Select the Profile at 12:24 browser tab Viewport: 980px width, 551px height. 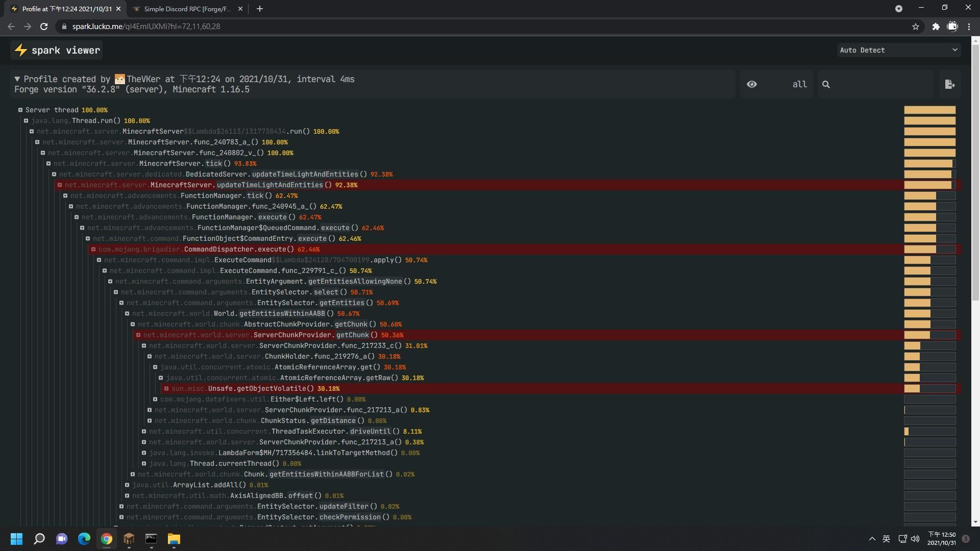point(66,9)
